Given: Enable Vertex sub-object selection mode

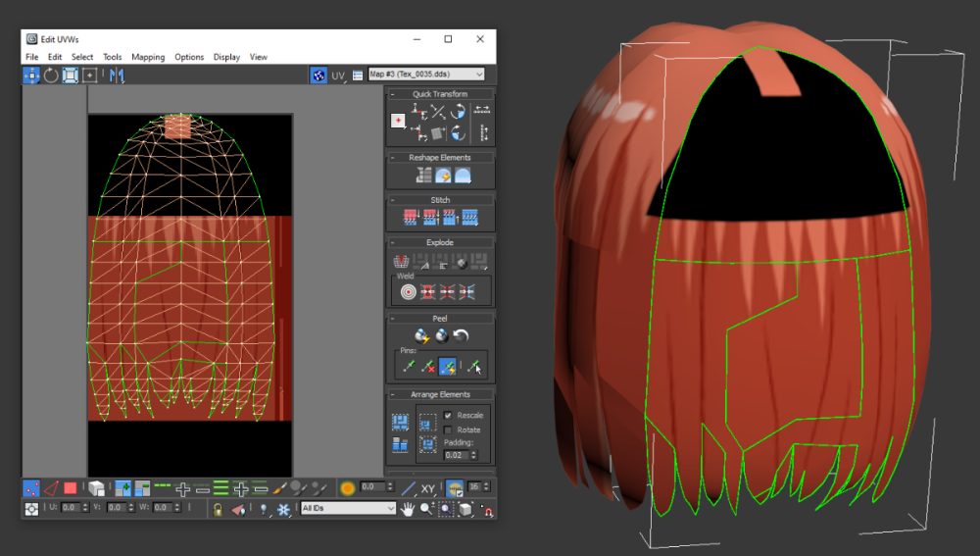Looking at the screenshot, I should point(31,488).
